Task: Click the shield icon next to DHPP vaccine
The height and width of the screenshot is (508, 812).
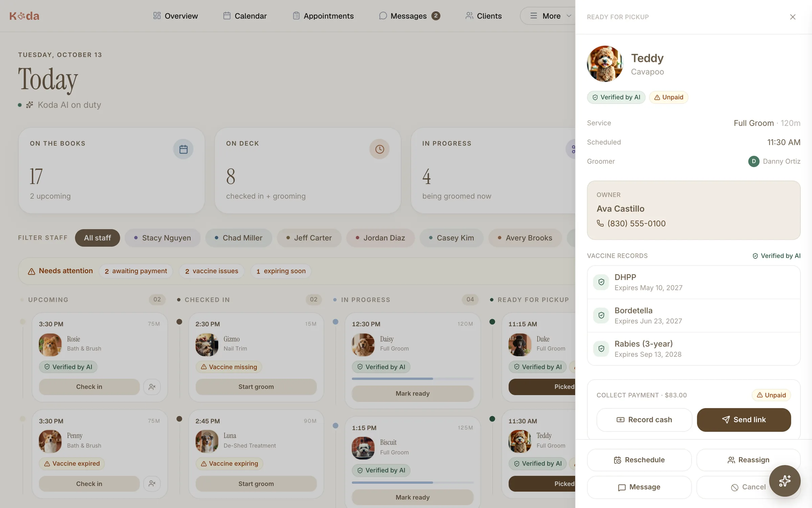Action: (x=601, y=282)
